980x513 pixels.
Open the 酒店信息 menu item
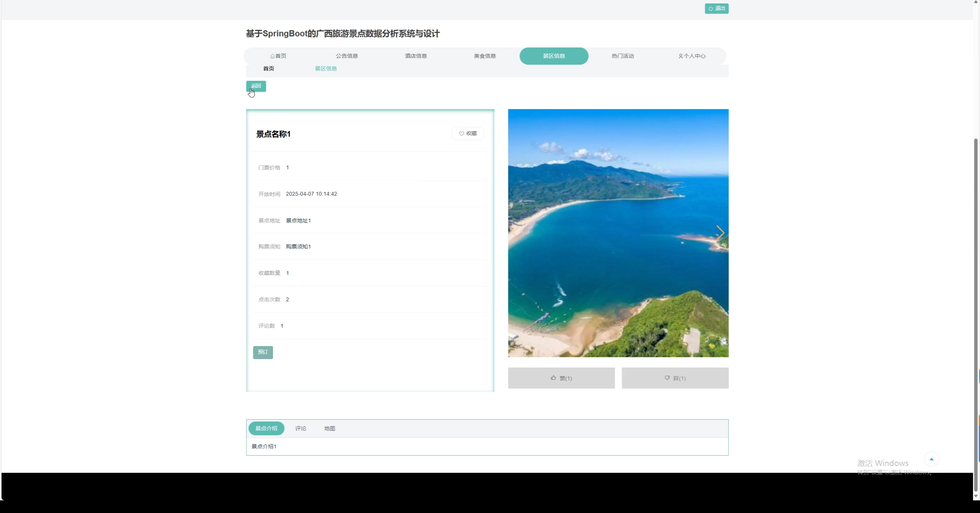coord(416,56)
